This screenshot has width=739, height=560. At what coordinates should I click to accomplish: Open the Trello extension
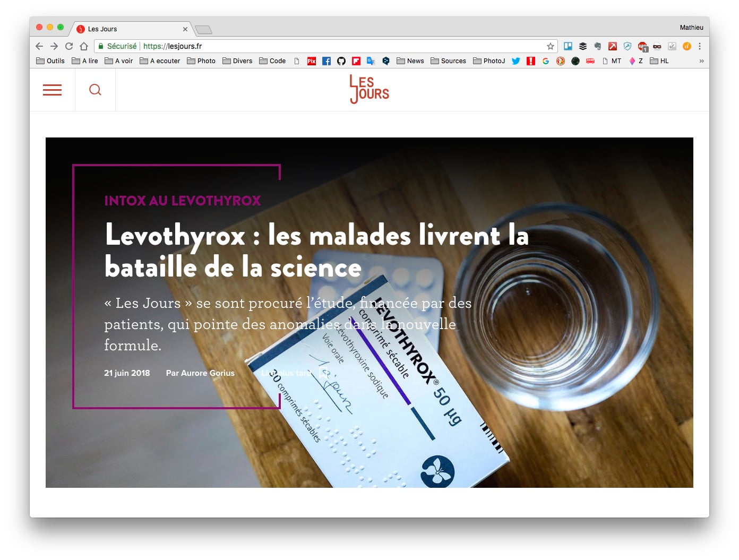[x=568, y=46]
